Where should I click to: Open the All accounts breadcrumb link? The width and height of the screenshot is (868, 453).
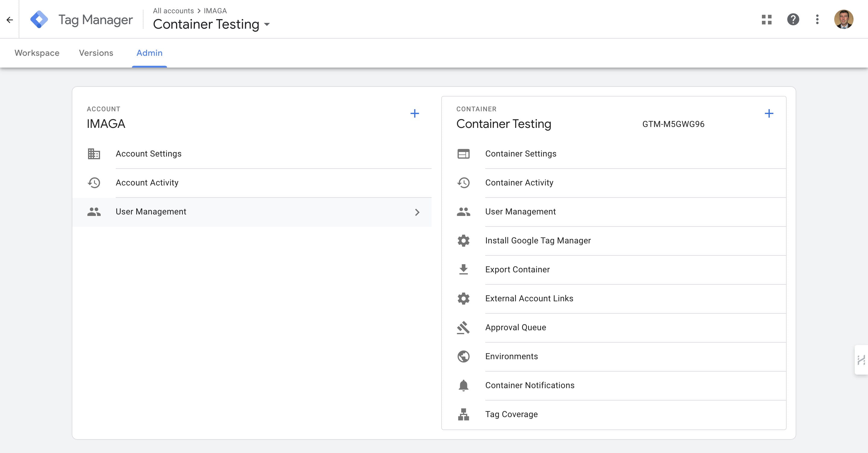173,11
